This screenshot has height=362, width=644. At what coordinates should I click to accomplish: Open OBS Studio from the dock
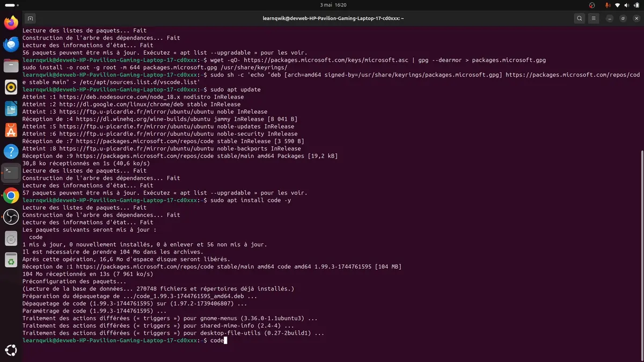11,217
